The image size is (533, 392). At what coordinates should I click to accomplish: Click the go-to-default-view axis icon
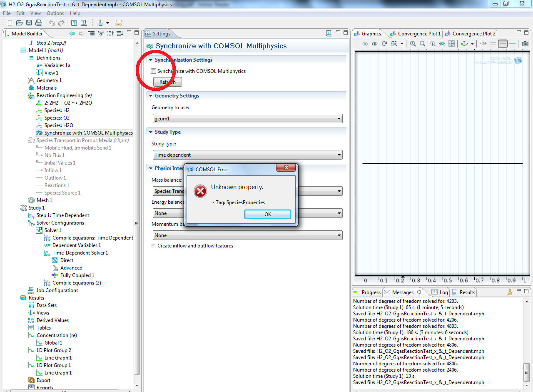click(x=465, y=44)
